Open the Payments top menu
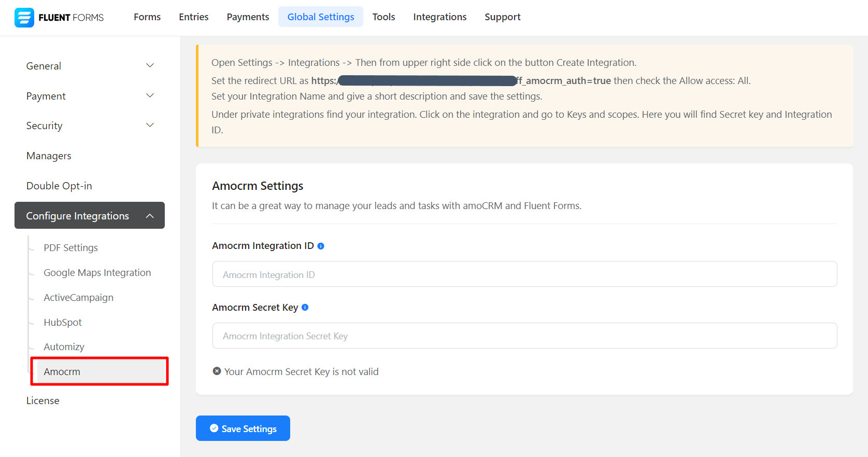 coord(248,17)
